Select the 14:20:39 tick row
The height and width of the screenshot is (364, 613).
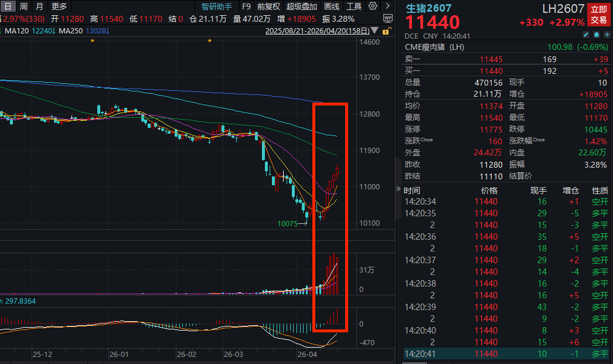coord(507,307)
